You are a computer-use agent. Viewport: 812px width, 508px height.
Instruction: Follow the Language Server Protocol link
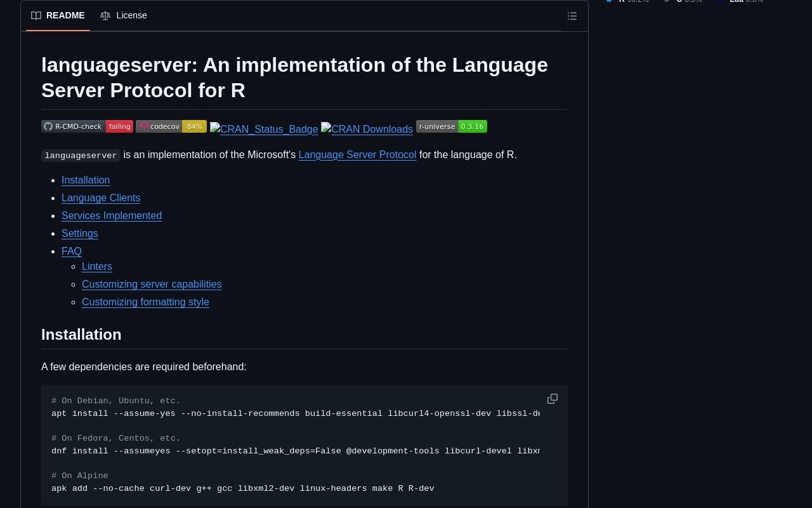click(357, 154)
